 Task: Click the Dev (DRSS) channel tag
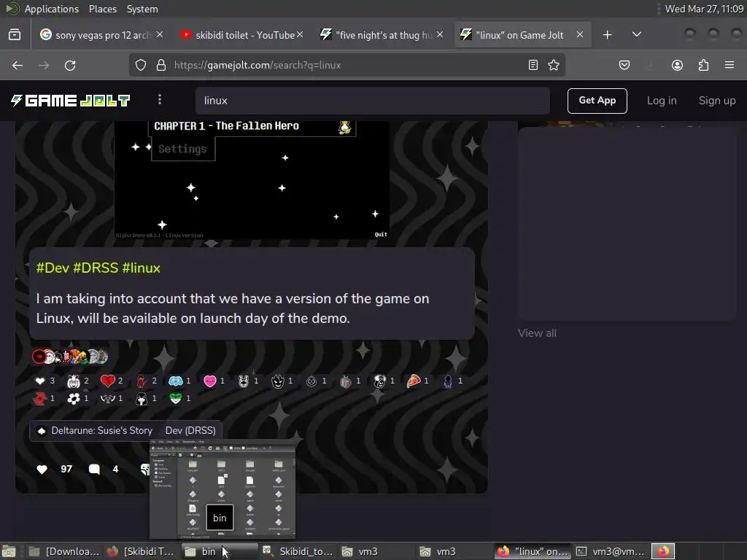190,430
